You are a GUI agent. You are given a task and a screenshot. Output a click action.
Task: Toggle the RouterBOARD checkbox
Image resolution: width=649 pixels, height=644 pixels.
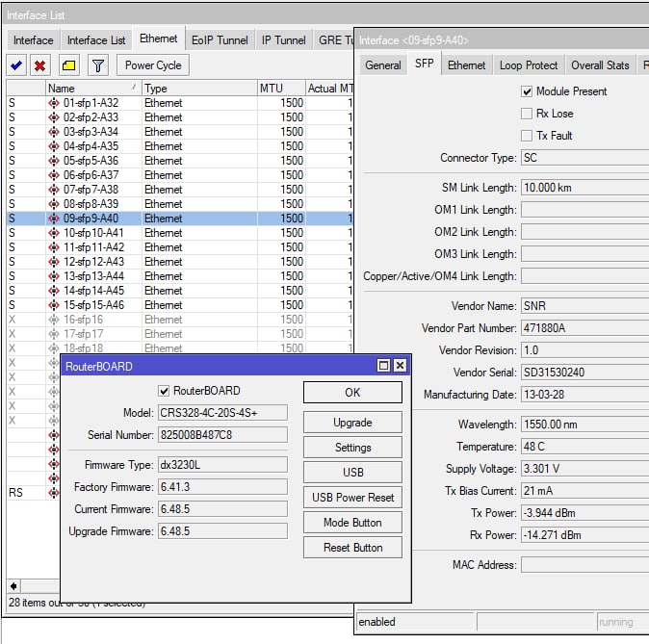coord(164,391)
